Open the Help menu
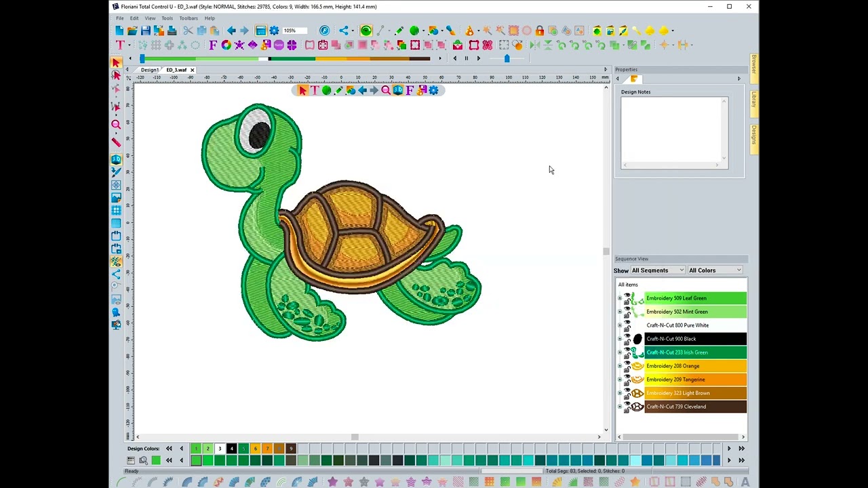This screenshot has height=488, width=868. pos(210,18)
